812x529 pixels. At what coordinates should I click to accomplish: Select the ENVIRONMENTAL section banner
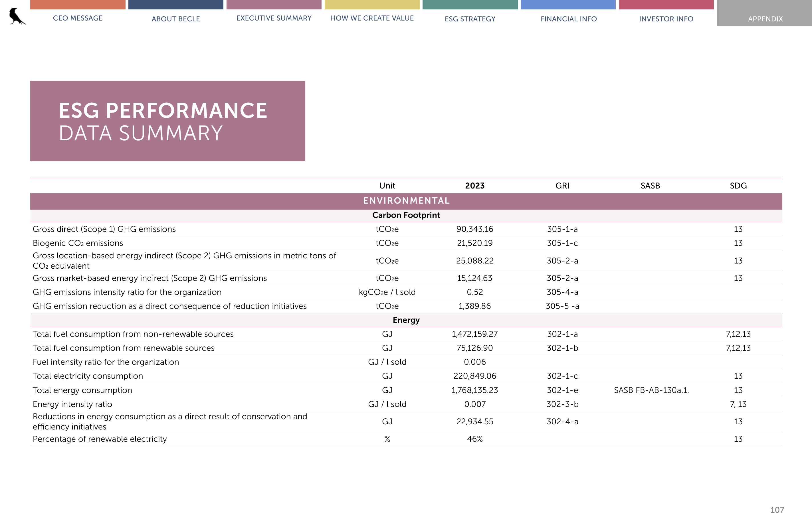[406, 201]
